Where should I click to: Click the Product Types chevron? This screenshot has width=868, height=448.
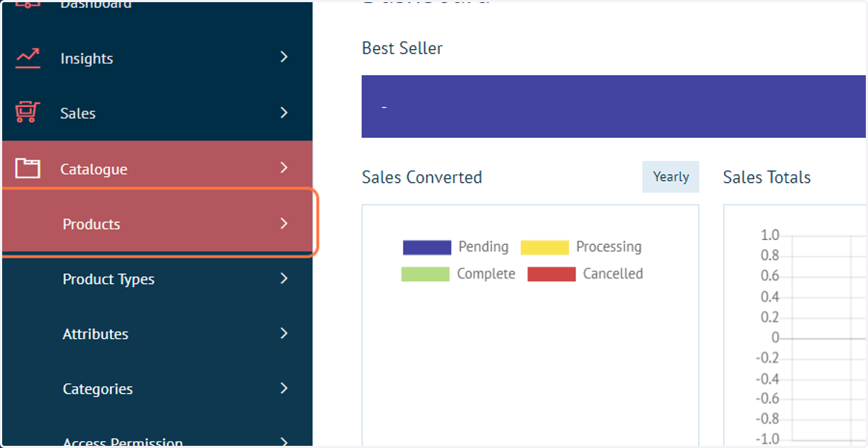[x=284, y=278]
